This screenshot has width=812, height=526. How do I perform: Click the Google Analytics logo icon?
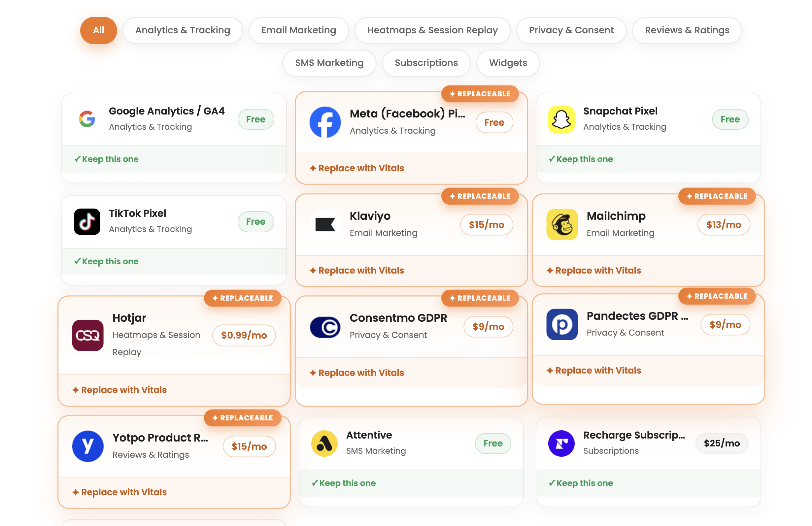coord(87,119)
